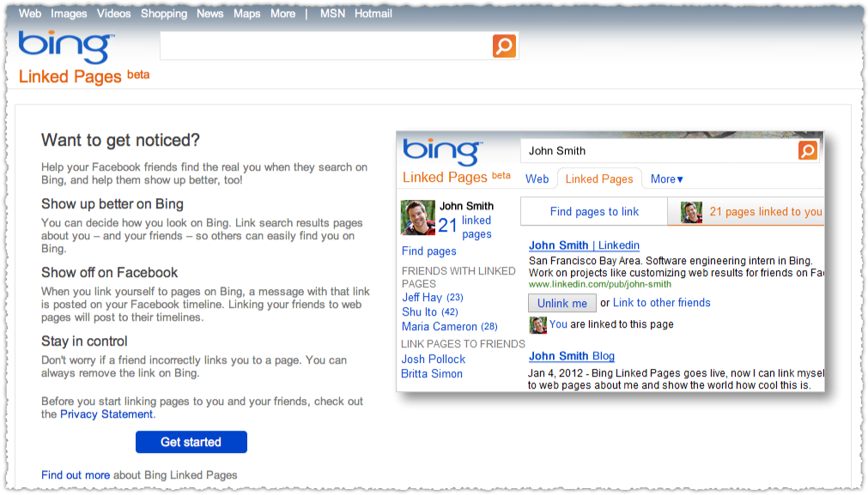Open the 'John Smith Blog' result

pos(572,356)
